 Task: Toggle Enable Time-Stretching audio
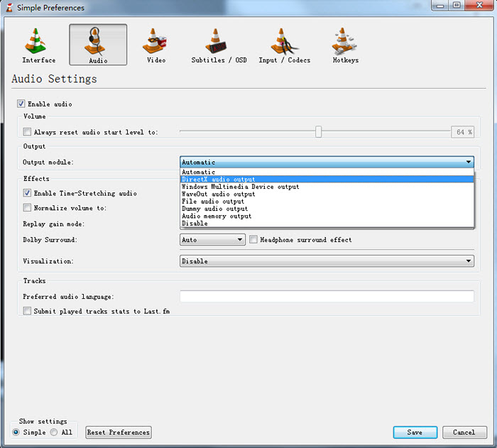[x=27, y=193]
